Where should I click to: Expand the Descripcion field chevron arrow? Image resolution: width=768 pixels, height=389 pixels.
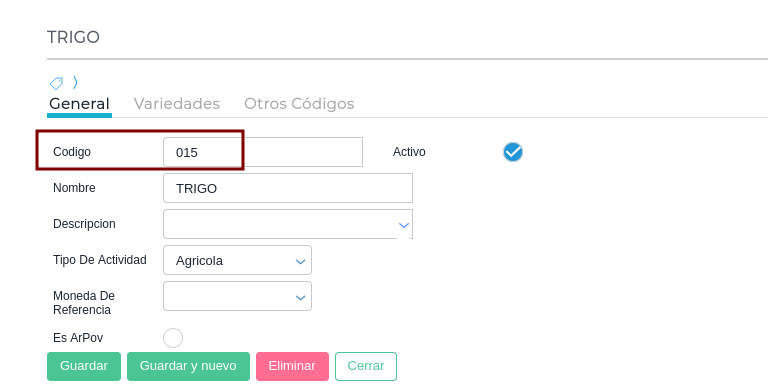[x=404, y=225]
